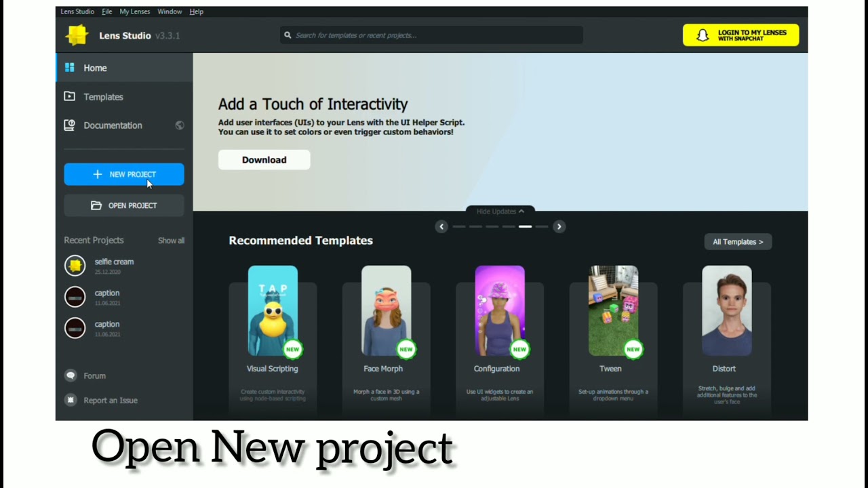868x488 pixels.
Task: Click the Tween template title
Action: coord(610,369)
